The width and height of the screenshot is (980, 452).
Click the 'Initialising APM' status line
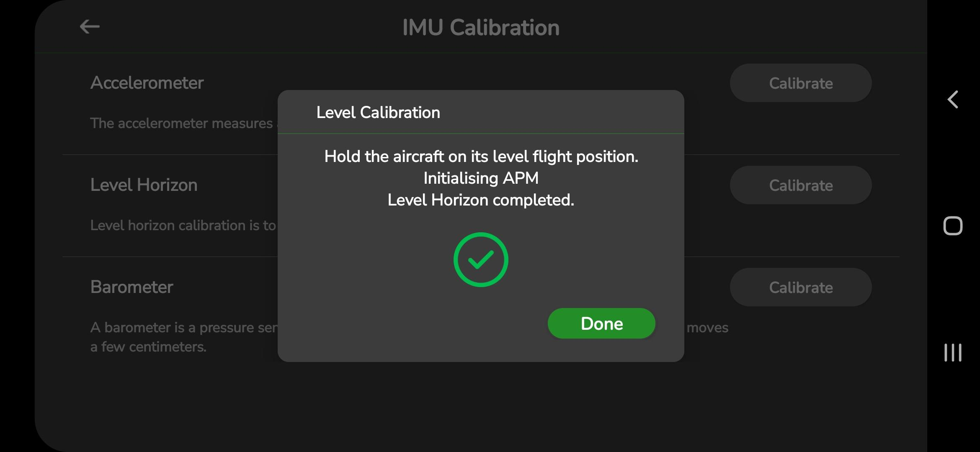[x=481, y=178]
